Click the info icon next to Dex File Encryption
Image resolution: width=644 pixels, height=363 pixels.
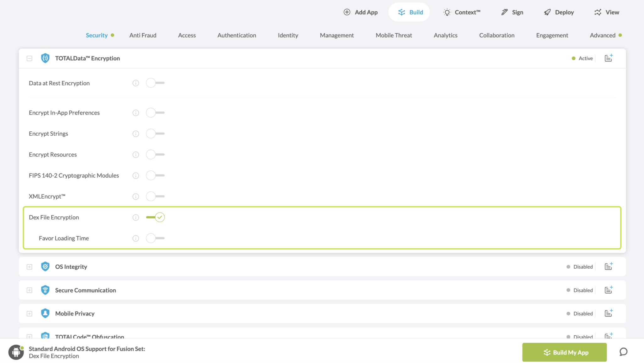(x=136, y=217)
